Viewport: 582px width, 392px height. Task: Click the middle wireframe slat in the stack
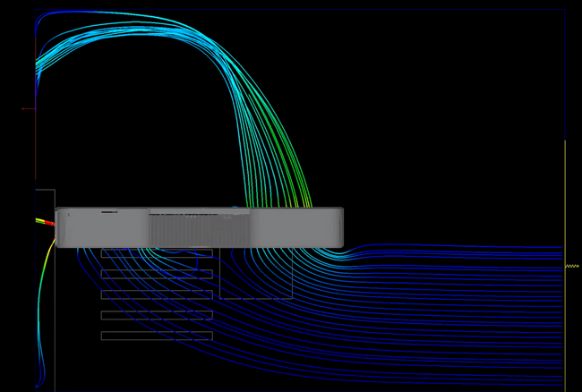tap(157, 294)
